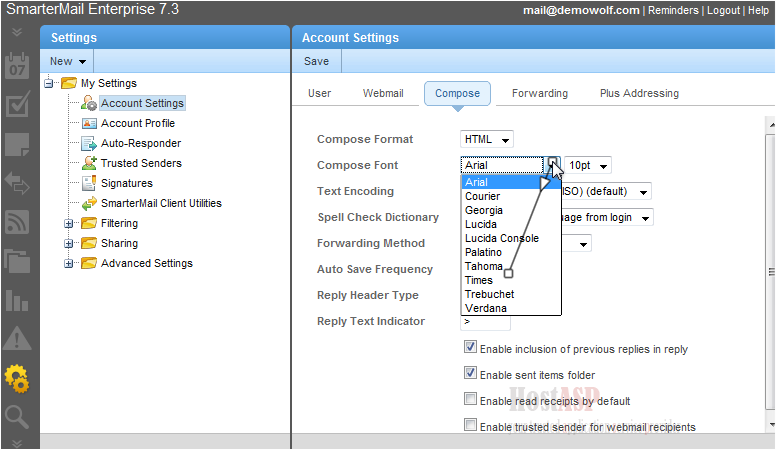Enable trusted sender for webmail recipients
The height and width of the screenshot is (450, 776).
tap(470, 425)
